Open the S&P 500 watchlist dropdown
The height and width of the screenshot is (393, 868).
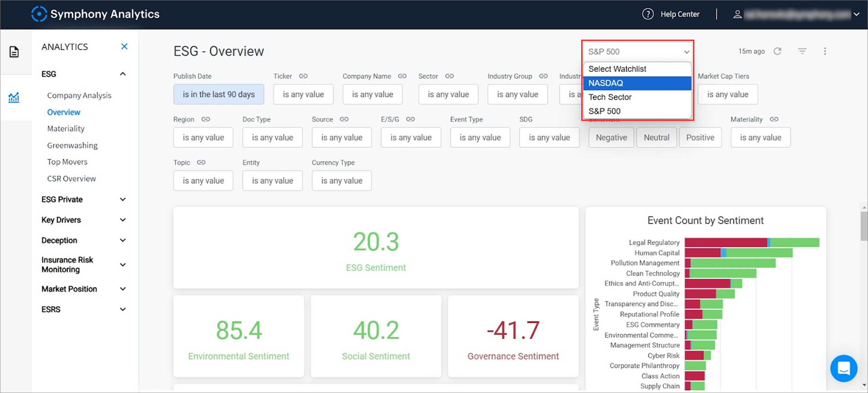638,52
